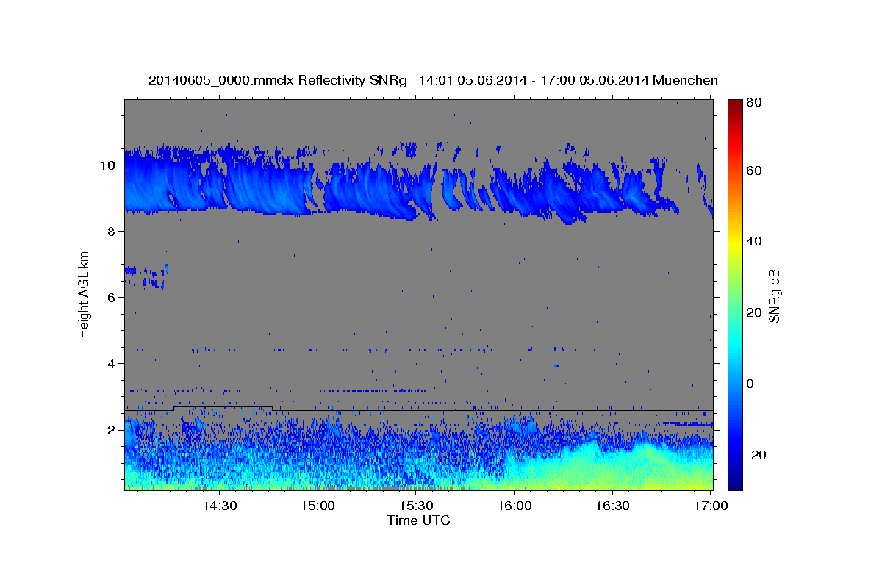
Task: Click the plot title text '20140605_0000.mmclx Reflectivity SNRg'
Action: (278, 80)
